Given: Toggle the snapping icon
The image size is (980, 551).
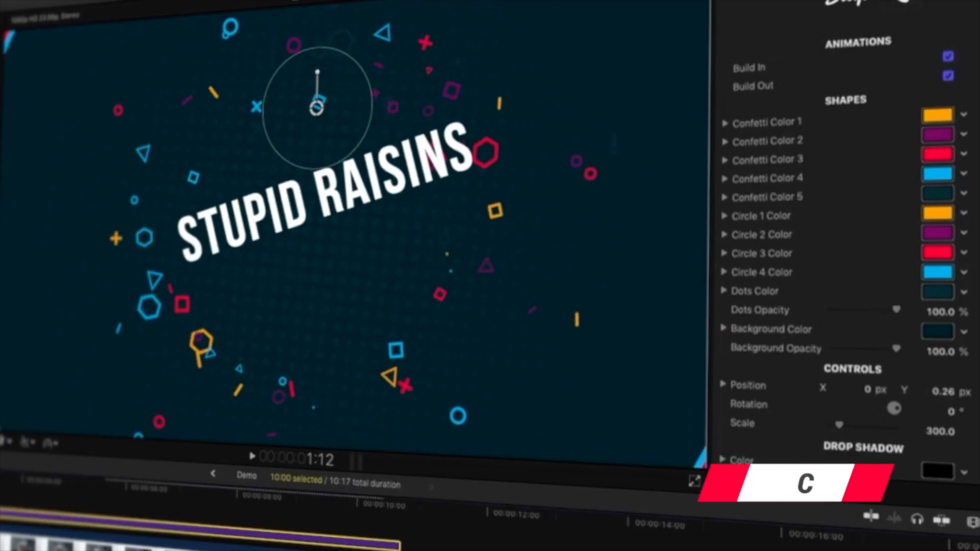Looking at the screenshot, I should [x=941, y=520].
